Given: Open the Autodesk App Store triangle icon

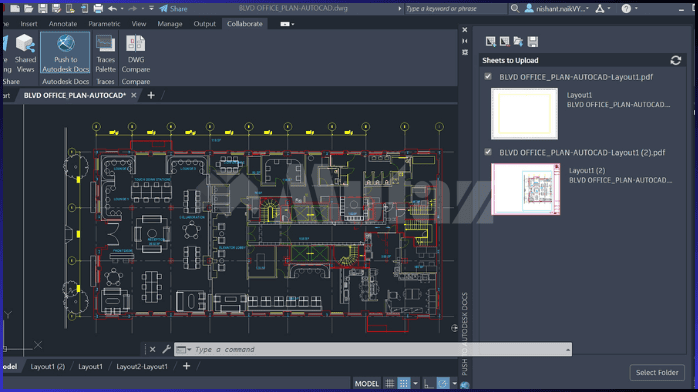Looking at the screenshot, I should [x=600, y=8].
